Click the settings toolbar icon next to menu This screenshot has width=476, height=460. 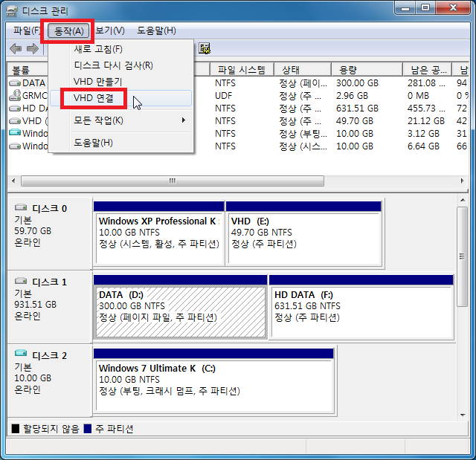pos(205,48)
